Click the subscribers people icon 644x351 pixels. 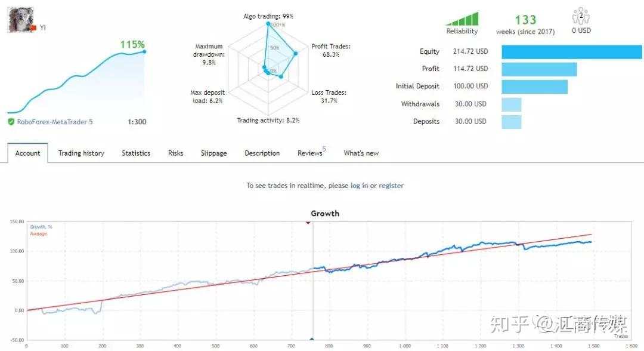click(x=581, y=16)
